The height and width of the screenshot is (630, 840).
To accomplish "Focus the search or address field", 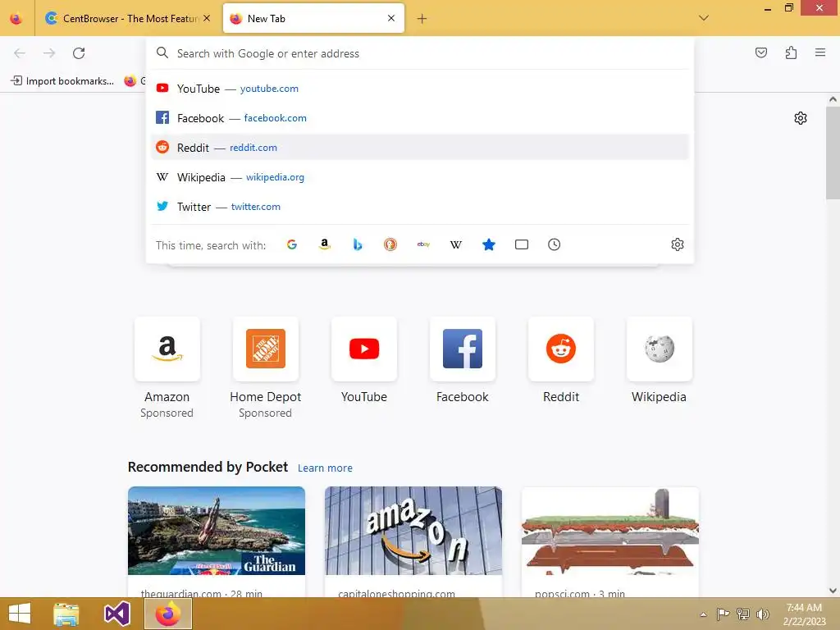I will [x=419, y=53].
